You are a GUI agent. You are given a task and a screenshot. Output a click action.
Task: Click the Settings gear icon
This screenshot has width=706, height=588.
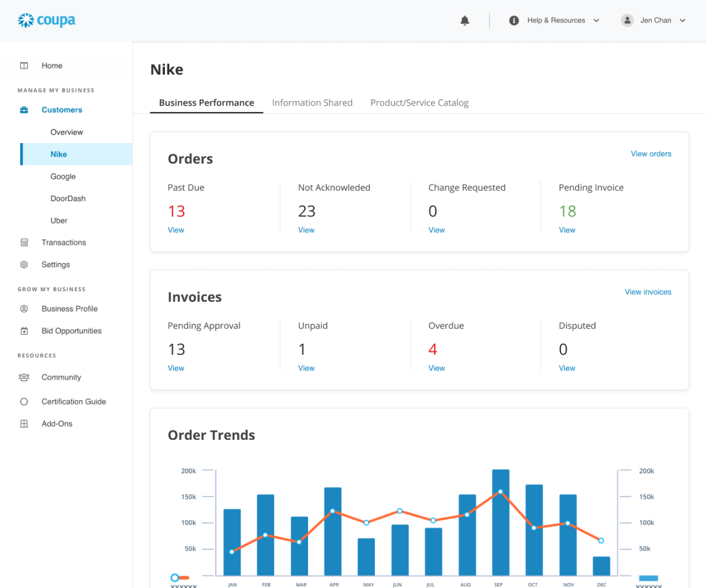24,265
